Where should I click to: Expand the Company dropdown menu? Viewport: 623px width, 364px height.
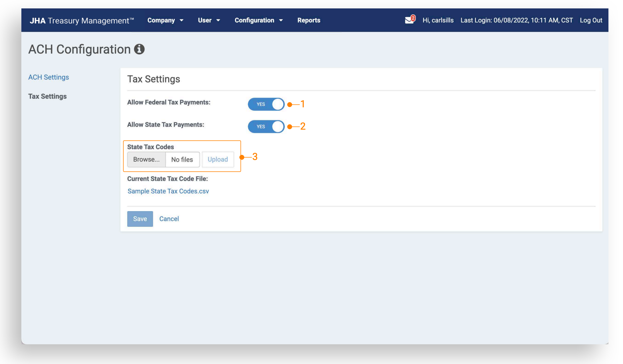pos(165,20)
